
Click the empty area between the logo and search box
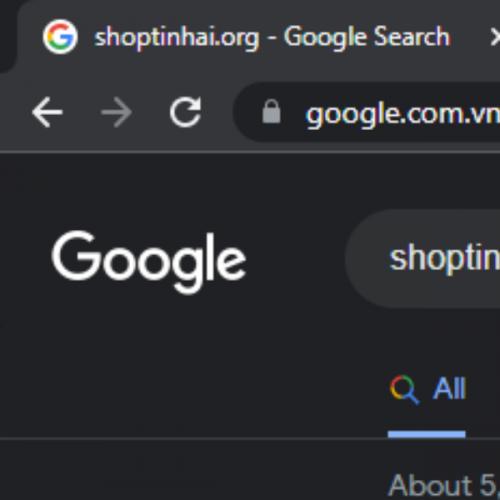tap(296, 259)
